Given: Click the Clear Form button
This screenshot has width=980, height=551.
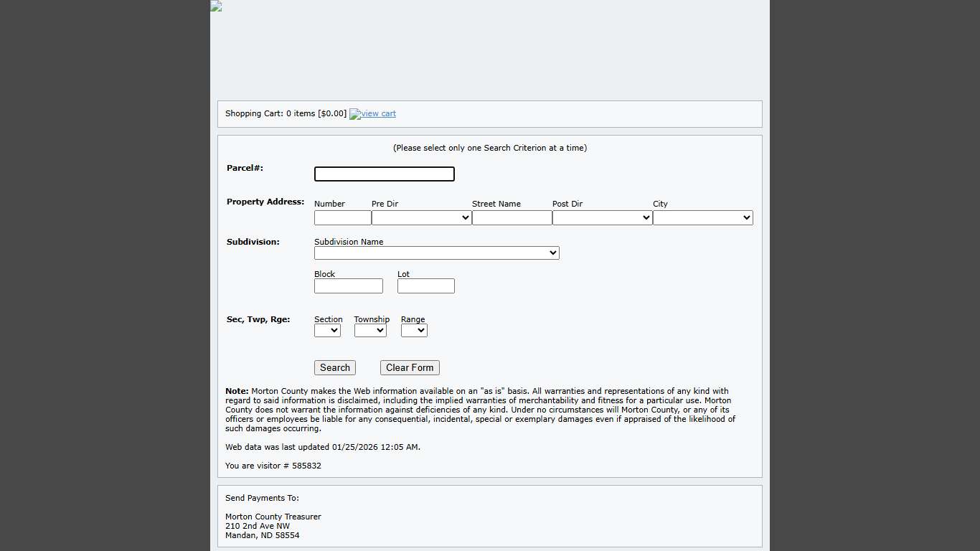Looking at the screenshot, I should pos(410,367).
